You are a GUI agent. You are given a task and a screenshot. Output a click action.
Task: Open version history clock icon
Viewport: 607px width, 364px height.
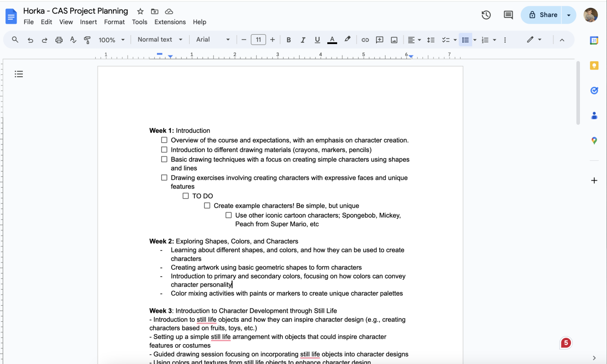click(x=486, y=15)
